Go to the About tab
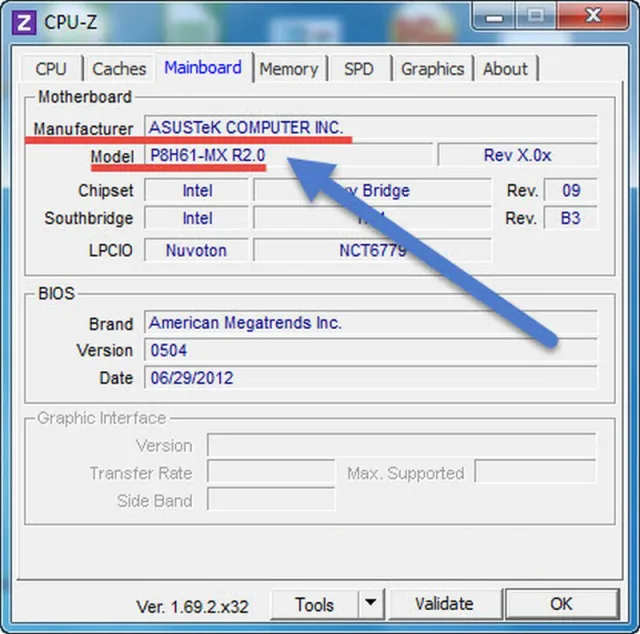 point(505,68)
